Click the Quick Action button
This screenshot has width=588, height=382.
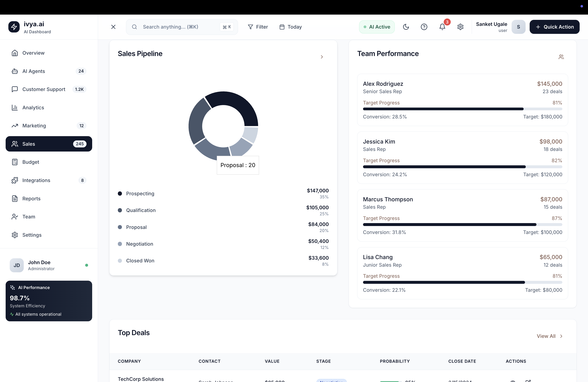point(554,27)
